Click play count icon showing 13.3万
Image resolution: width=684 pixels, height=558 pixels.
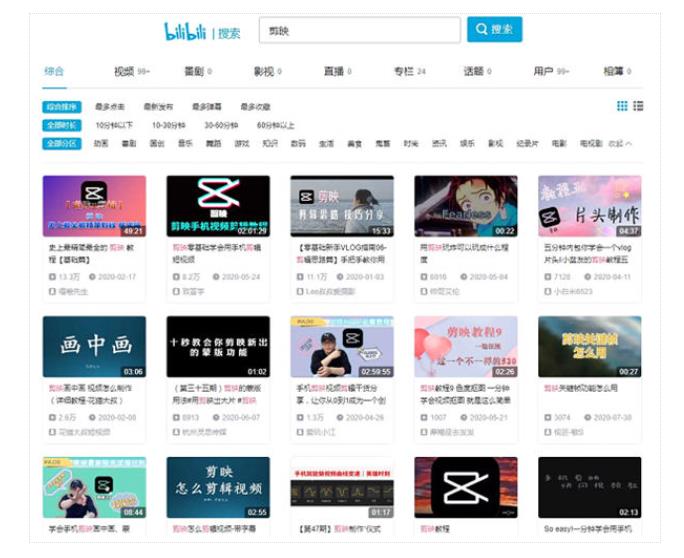(x=52, y=276)
